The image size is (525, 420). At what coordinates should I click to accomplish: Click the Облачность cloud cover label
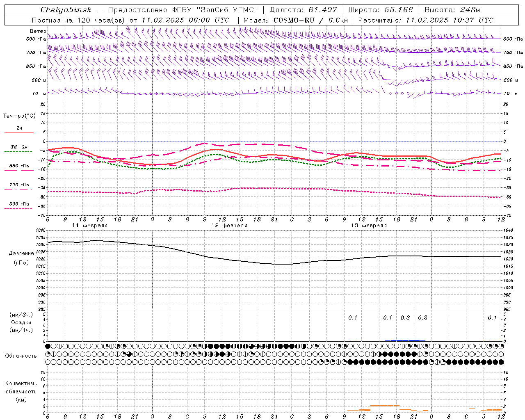click(21, 356)
